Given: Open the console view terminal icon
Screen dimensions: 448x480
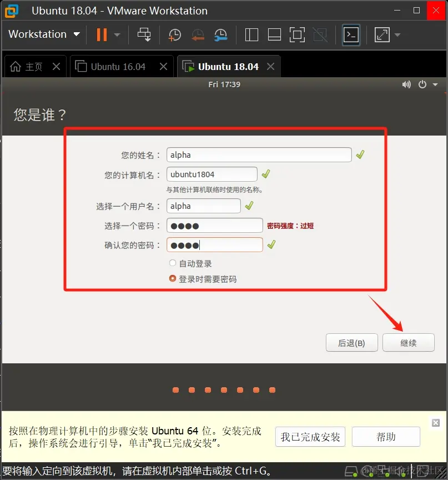Looking at the screenshot, I should [x=351, y=34].
